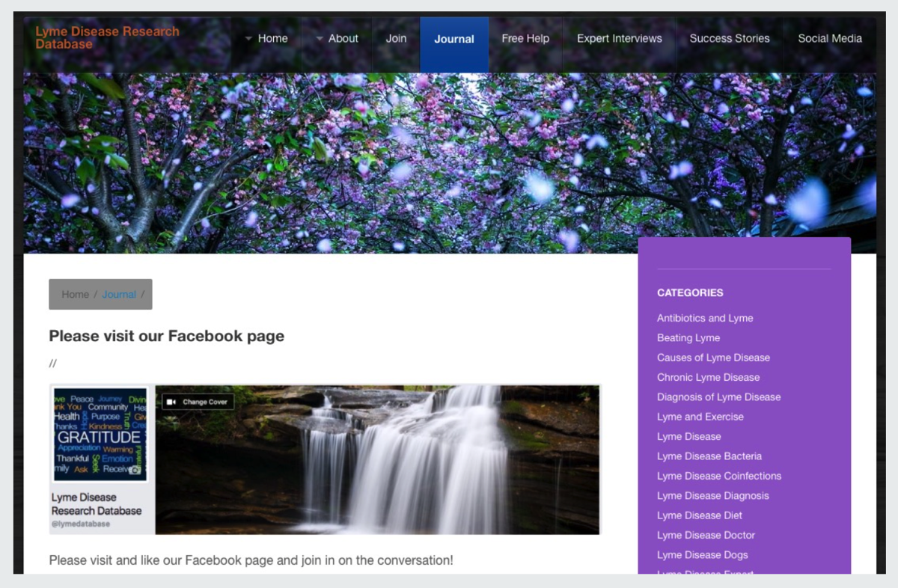This screenshot has width=898, height=588.
Task: Open Success Stories from navigation bar
Action: (730, 39)
